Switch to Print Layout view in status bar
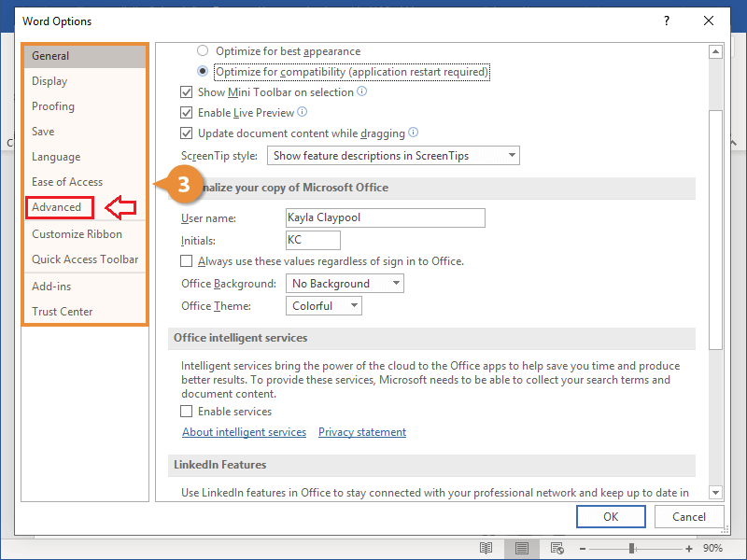The height and width of the screenshot is (560, 747). [522, 548]
